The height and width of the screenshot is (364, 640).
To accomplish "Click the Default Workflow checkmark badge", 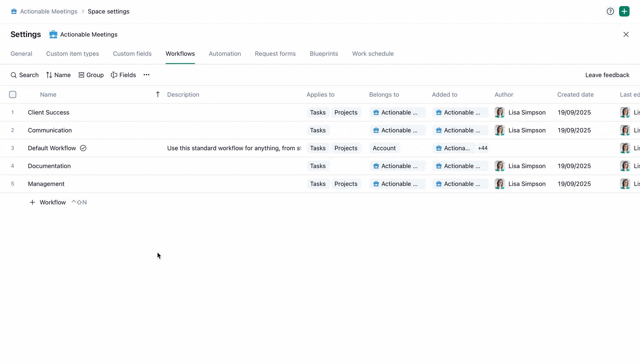I will click(83, 148).
